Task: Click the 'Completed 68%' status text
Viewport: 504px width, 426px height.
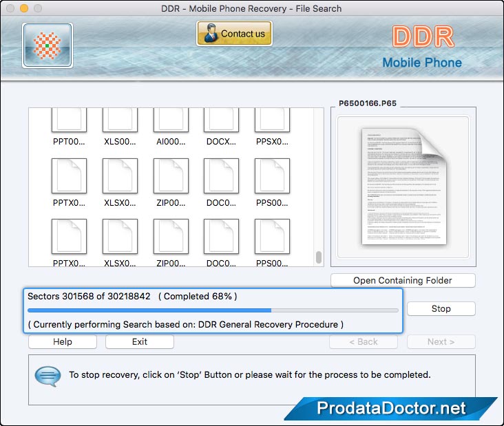Action: [198, 296]
